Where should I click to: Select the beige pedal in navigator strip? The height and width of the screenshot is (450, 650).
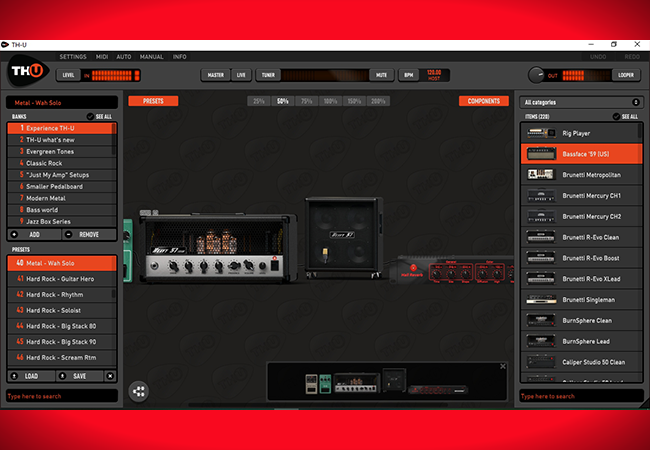(x=311, y=384)
